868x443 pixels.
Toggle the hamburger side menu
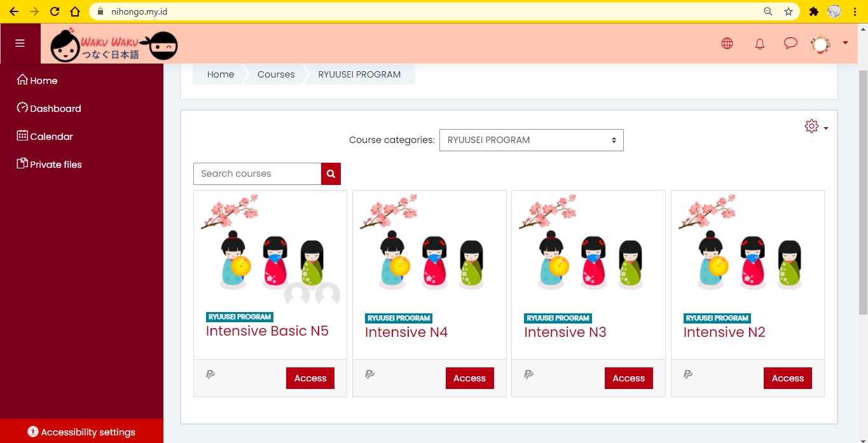[20, 43]
